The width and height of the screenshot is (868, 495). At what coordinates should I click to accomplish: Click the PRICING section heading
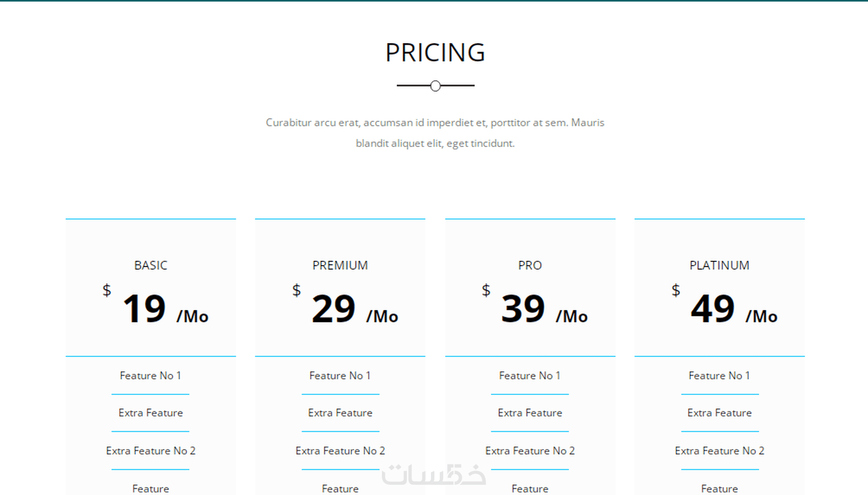click(x=435, y=53)
